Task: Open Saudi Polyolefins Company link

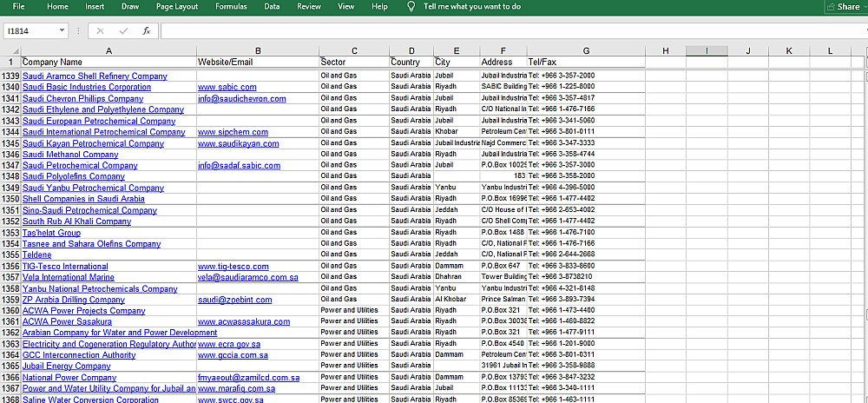Action: coord(74,176)
